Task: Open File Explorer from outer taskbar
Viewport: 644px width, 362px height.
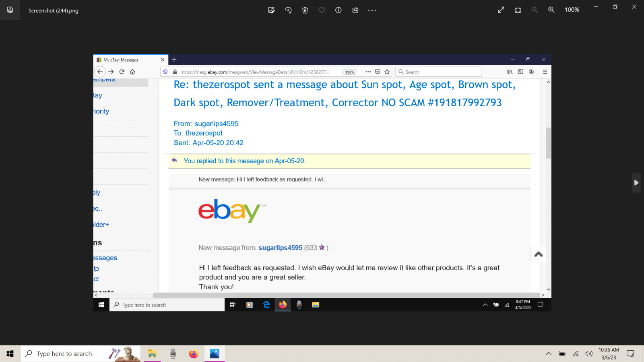Action: [x=152, y=354]
